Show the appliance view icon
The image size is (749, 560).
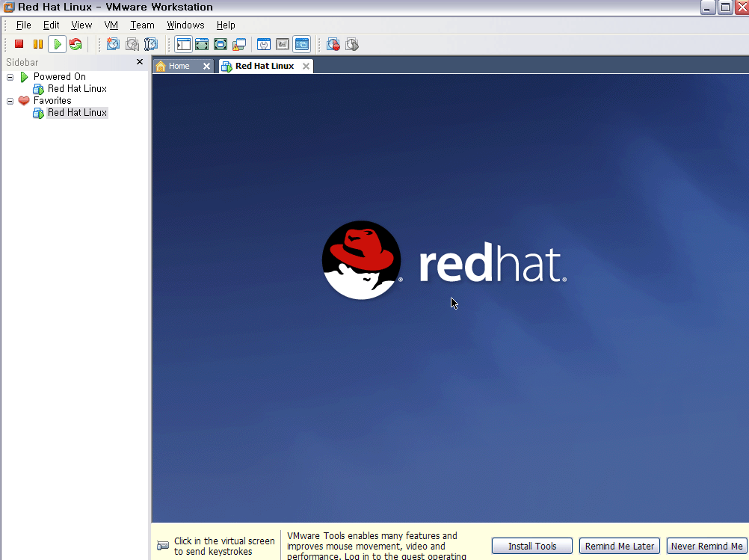(x=283, y=44)
